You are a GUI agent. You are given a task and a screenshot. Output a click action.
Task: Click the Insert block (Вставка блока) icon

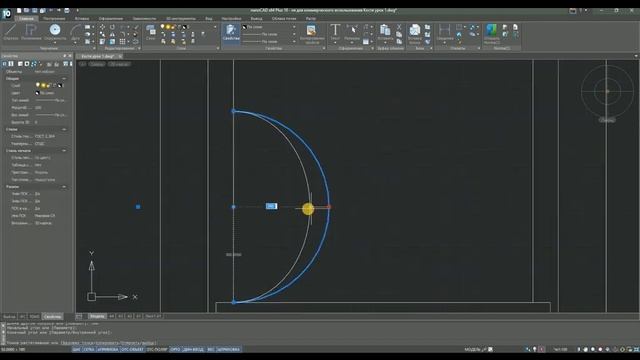tap(415, 33)
